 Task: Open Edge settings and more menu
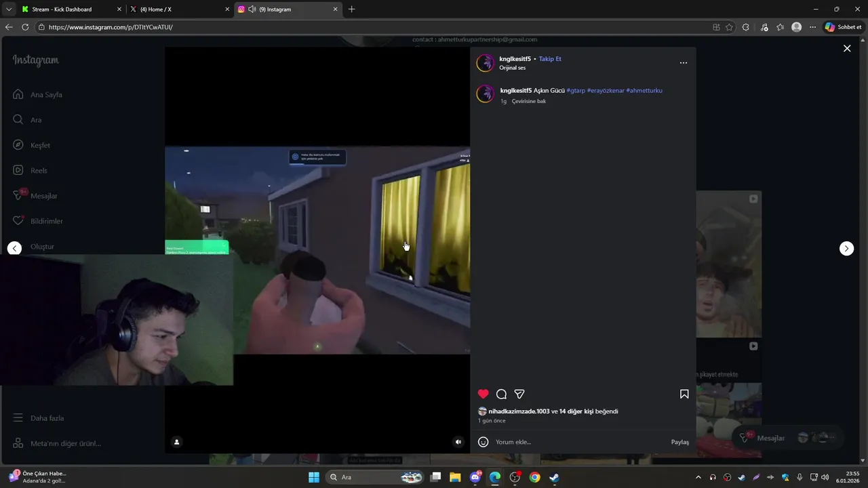[x=812, y=27]
